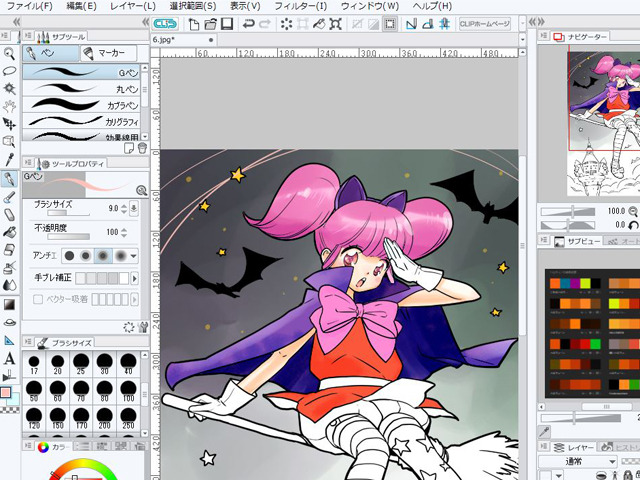
Task: Toggle selection border display button
Action: 390,24
